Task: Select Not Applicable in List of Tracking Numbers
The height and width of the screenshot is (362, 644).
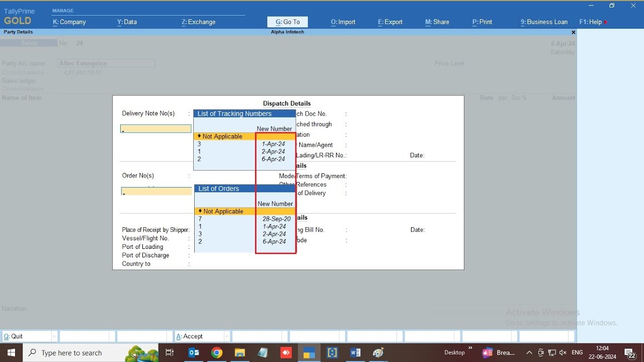Action: [x=245, y=136]
